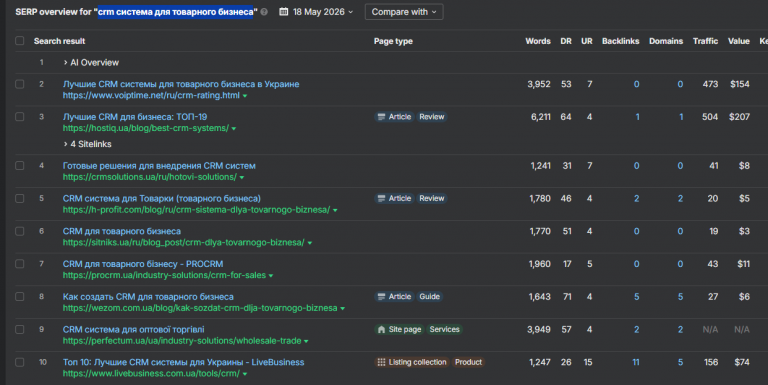Check the box for hostiq.ua result row
768x385 pixels.
(x=20, y=117)
